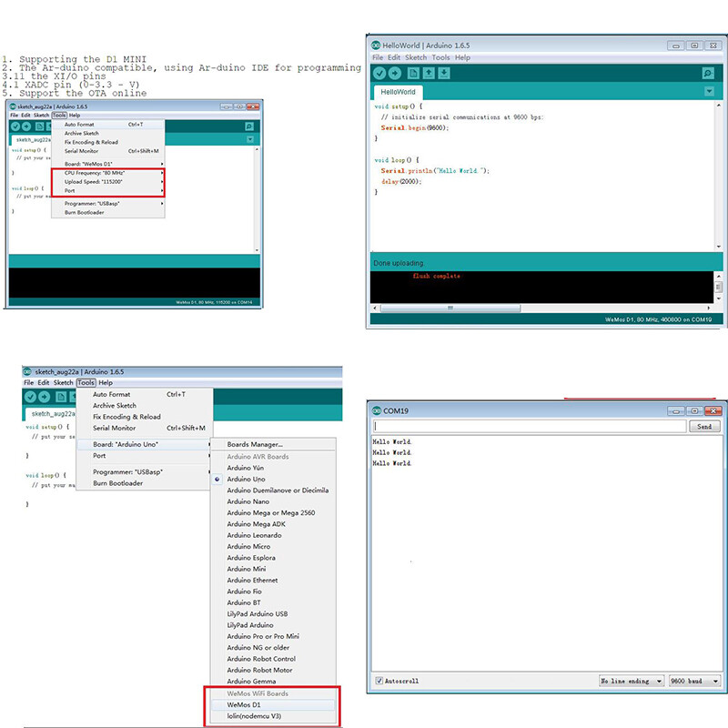
Task: Expand Board: "Arduino Uno" submenu
Action: [145, 444]
